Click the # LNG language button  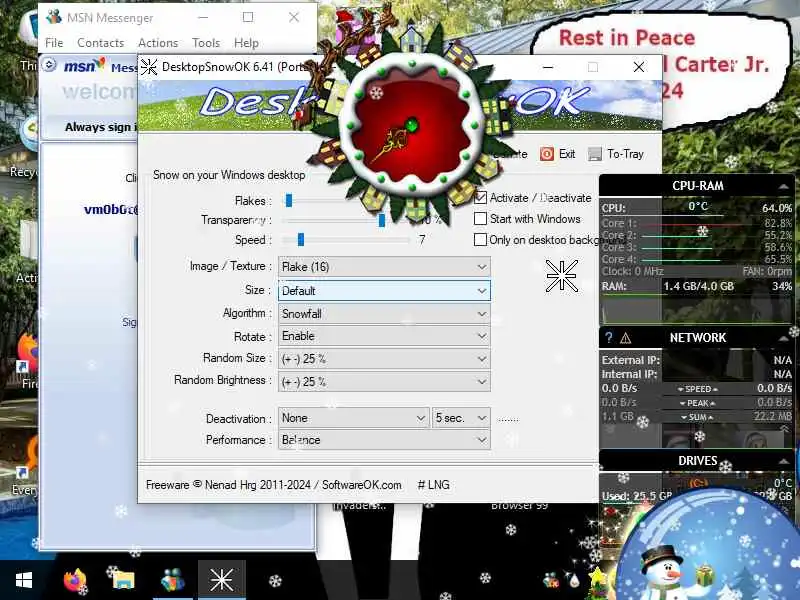click(434, 485)
